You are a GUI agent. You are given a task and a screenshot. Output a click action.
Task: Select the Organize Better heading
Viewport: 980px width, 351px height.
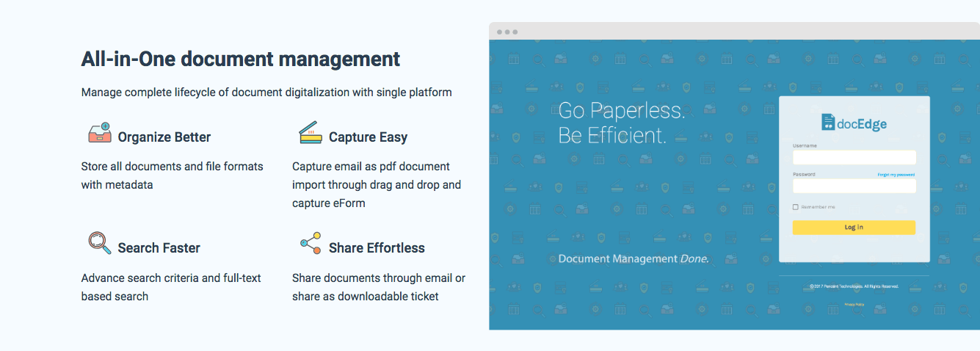point(164,137)
